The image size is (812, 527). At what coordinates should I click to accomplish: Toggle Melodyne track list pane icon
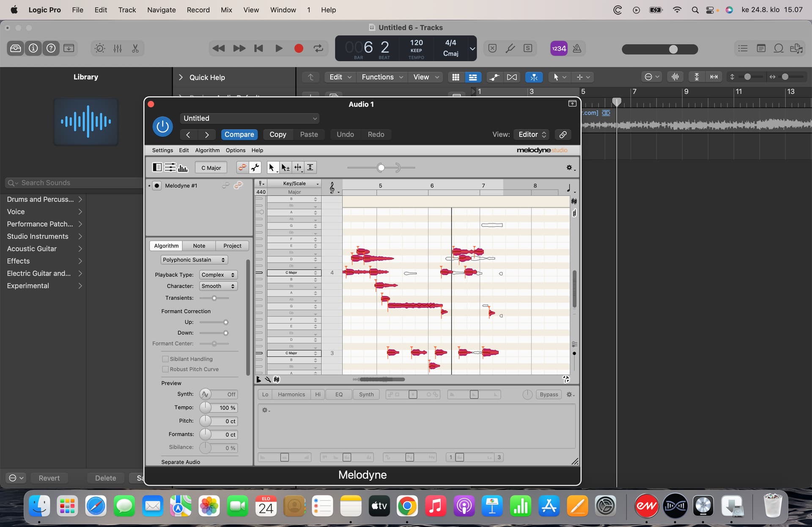click(157, 167)
